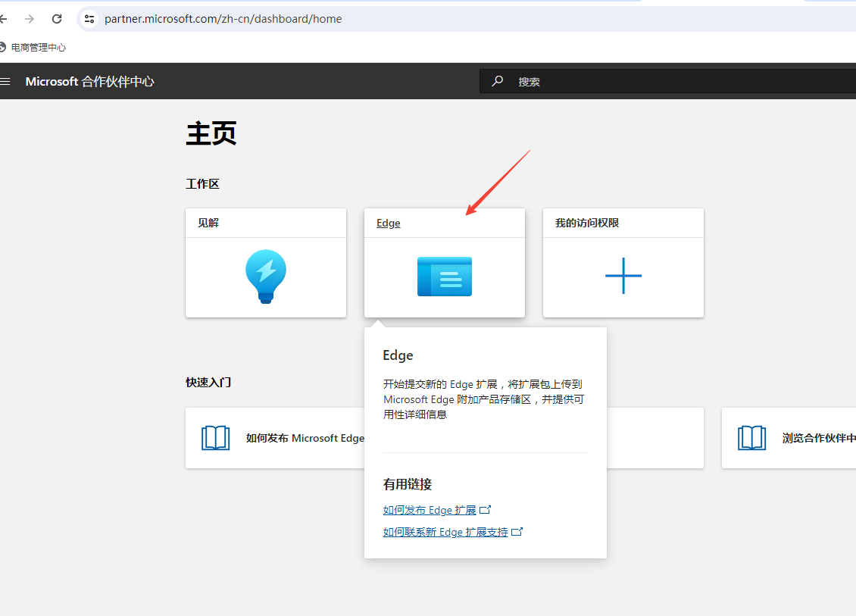This screenshot has height=616, width=856.
Task: Open the 电商管理中心 bookmark
Action: pos(33,48)
